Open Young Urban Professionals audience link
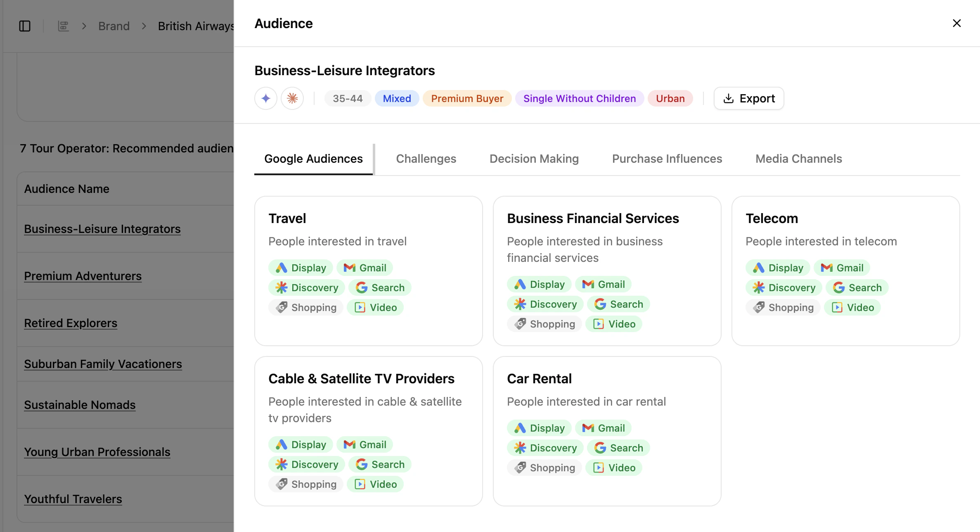Viewport: 980px width, 532px height. [97, 452]
